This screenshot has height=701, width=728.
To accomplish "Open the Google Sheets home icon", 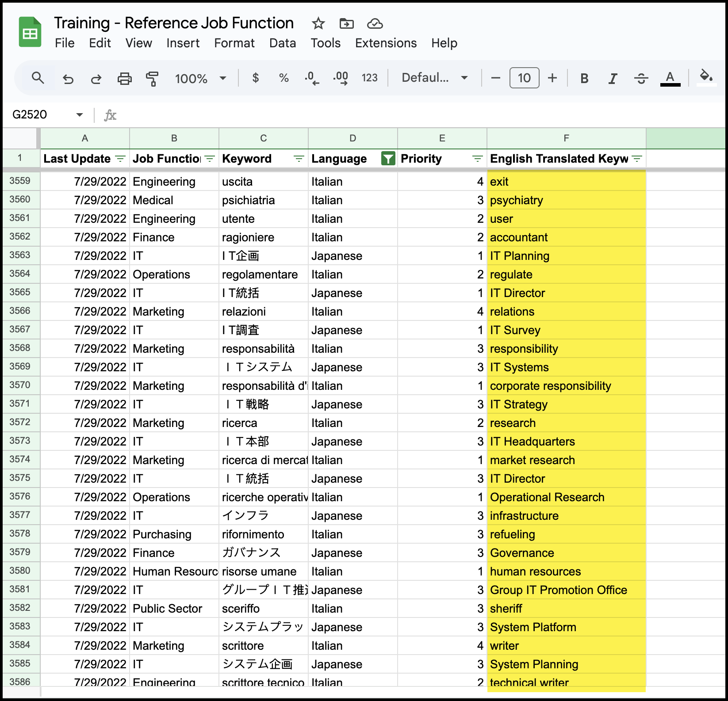I will point(30,32).
